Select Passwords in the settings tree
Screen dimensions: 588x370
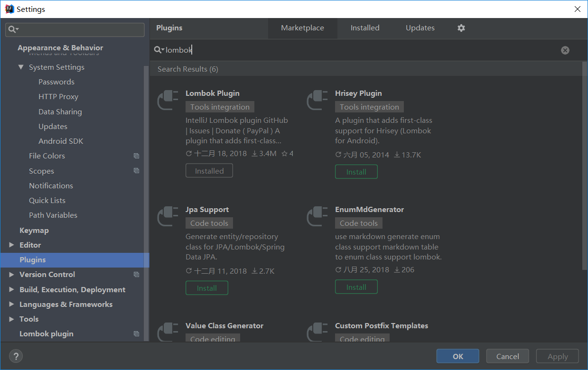56,82
